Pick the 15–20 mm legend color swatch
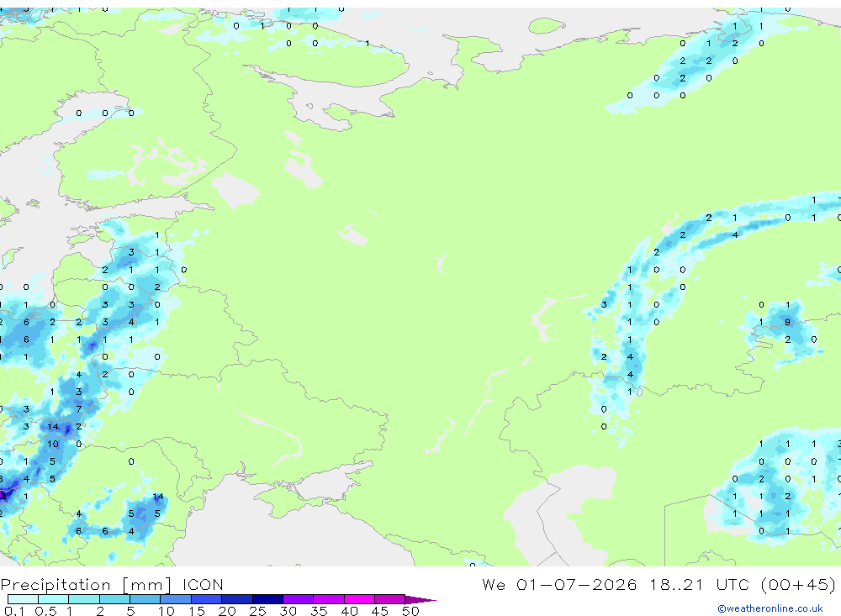 [206, 599]
